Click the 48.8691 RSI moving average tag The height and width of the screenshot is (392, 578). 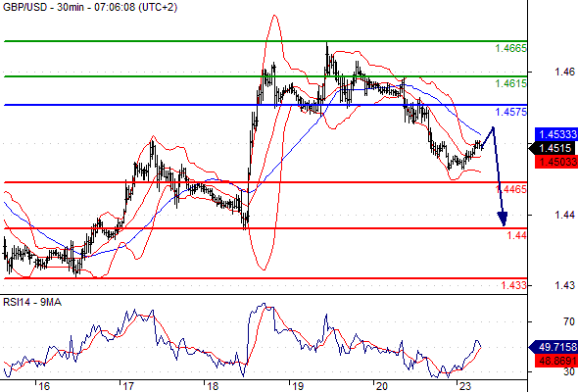tap(556, 361)
